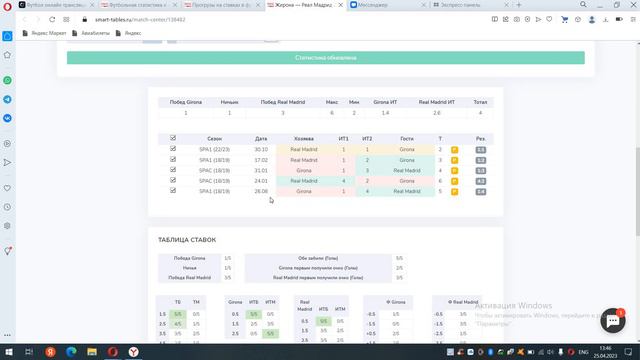This screenshot has height=360, width=640.
Task: Click 'SPA1 (22/23)' season cell
Action: [x=214, y=149]
